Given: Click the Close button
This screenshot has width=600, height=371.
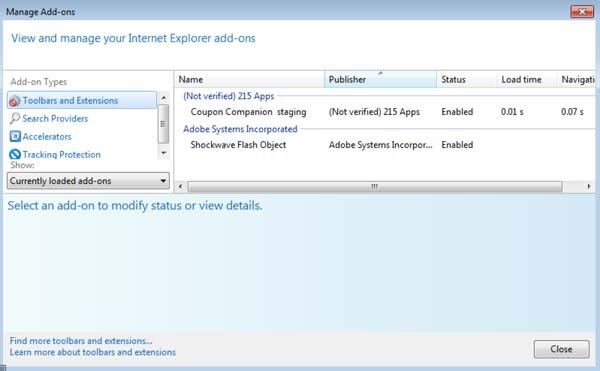Looking at the screenshot, I should point(561,349).
